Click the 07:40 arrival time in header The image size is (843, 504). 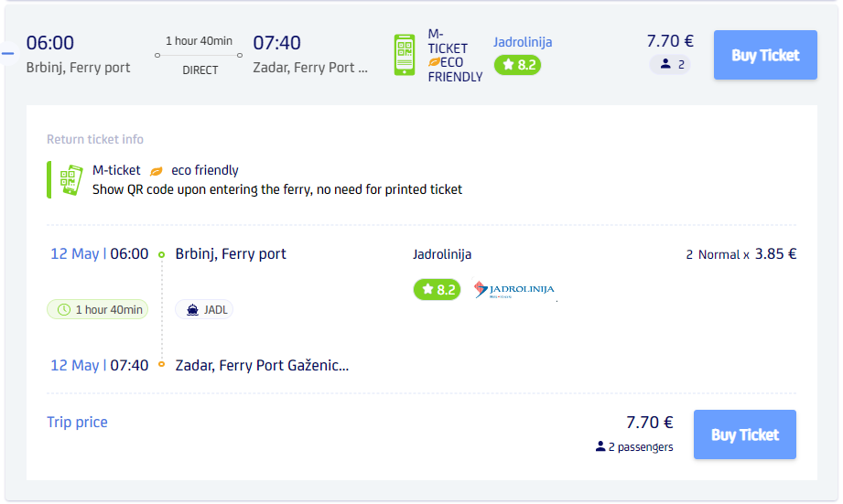click(x=276, y=43)
